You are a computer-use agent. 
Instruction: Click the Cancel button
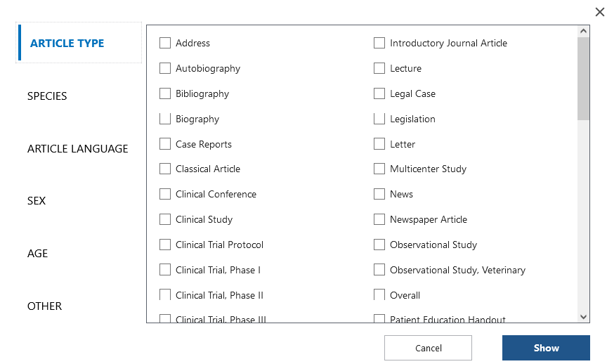point(428,348)
